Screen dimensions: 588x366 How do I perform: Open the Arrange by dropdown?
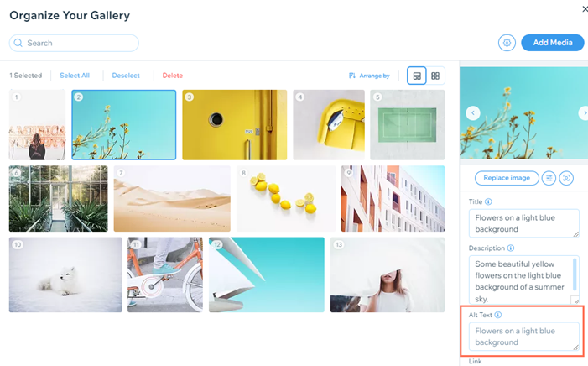[x=370, y=76]
